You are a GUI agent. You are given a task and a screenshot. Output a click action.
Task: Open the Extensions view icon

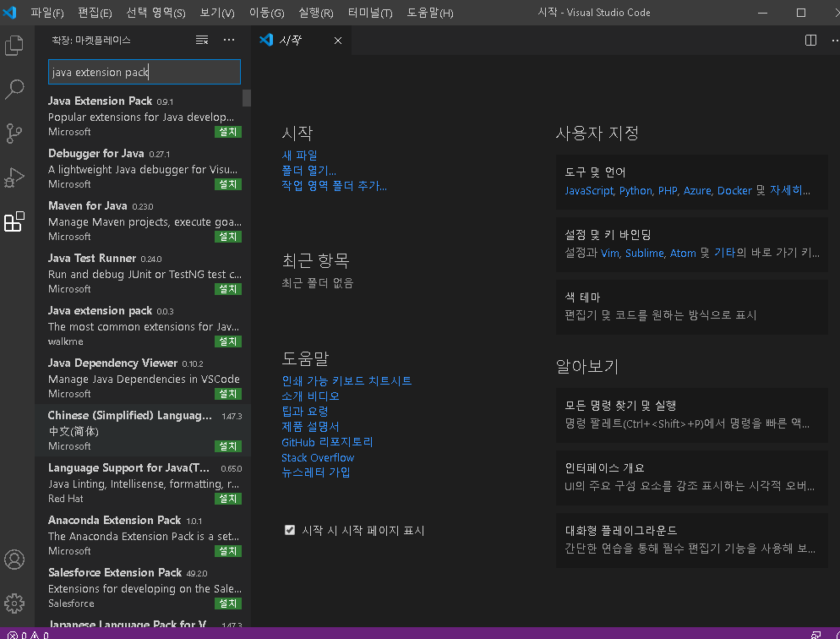[14, 221]
